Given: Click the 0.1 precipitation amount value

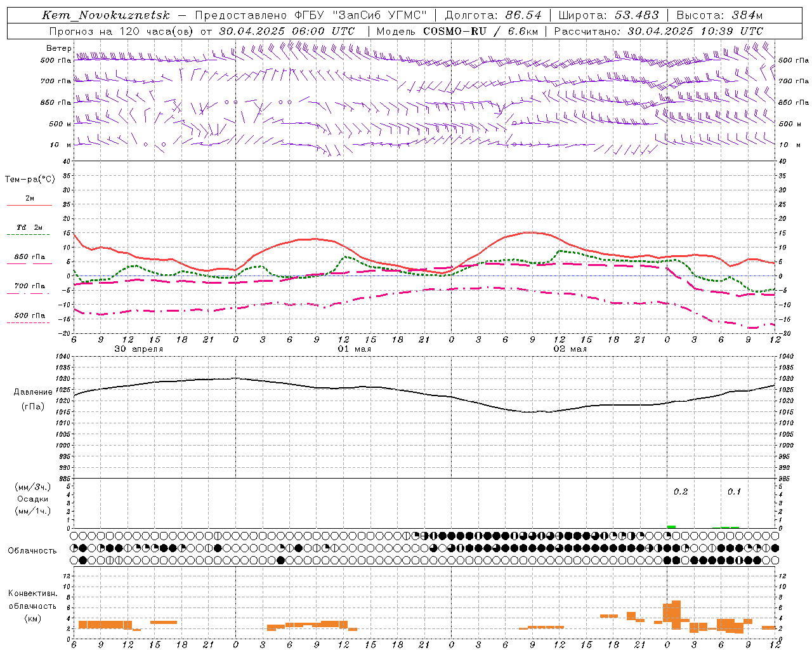Looking at the screenshot, I should pyautogui.click(x=734, y=492).
